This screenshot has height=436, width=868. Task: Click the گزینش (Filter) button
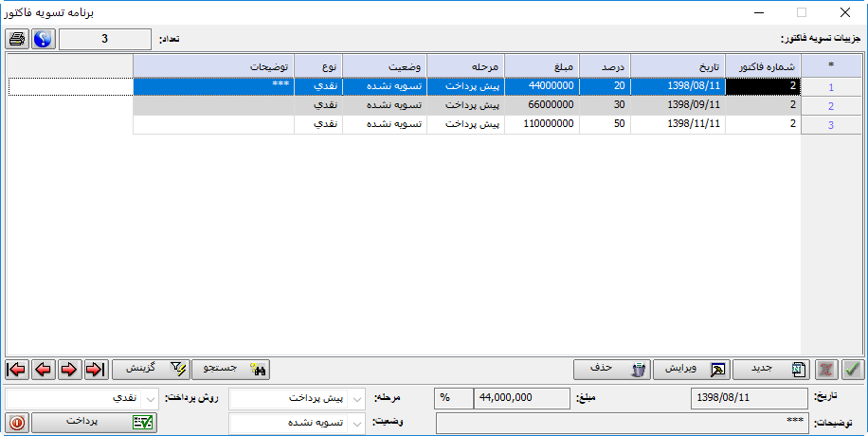(x=151, y=369)
